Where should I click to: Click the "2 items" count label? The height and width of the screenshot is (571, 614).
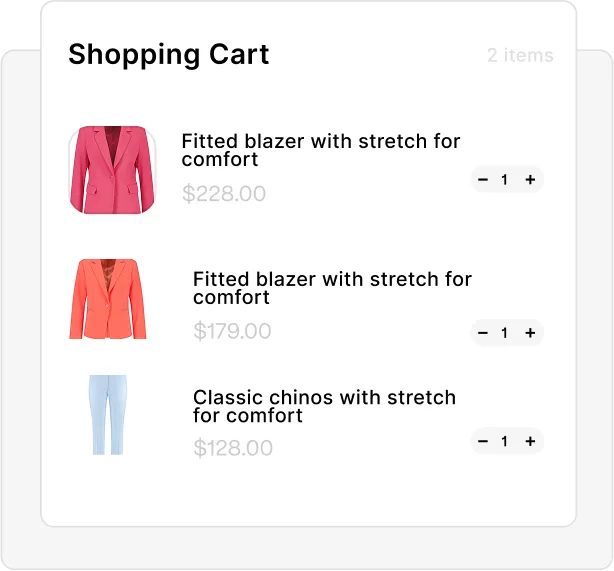[x=520, y=55]
